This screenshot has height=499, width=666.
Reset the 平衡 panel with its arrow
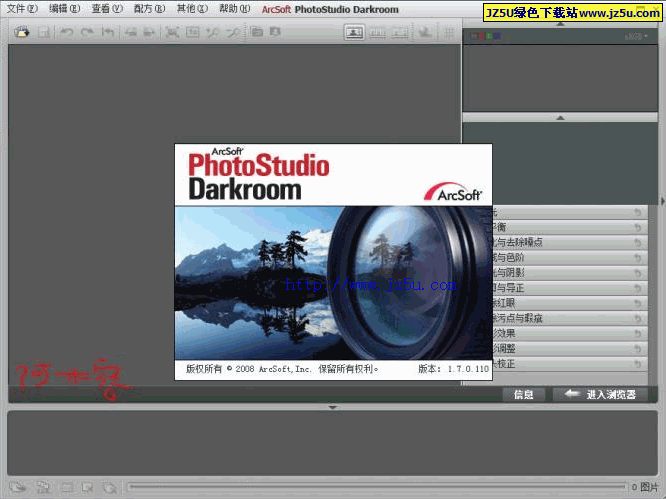tap(638, 228)
